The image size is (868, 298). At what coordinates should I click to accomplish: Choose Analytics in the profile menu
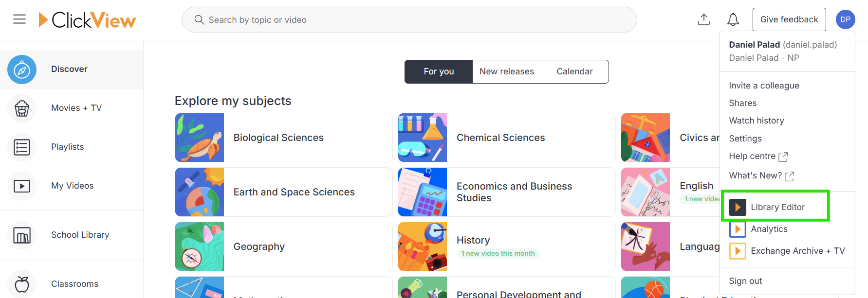[769, 229]
